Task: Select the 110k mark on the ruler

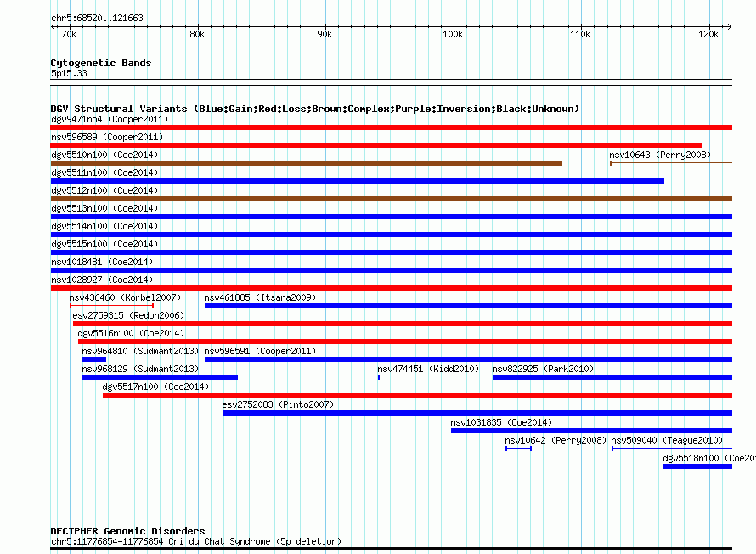Action: (580, 34)
